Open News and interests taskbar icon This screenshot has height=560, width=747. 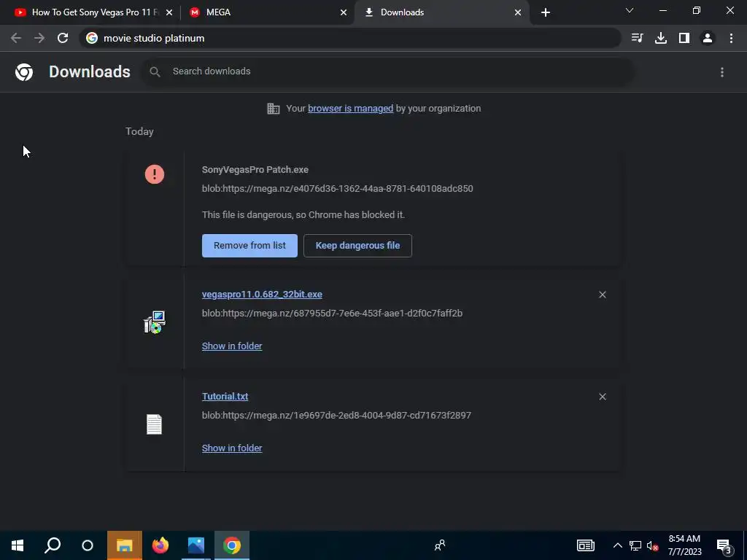tap(586, 545)
